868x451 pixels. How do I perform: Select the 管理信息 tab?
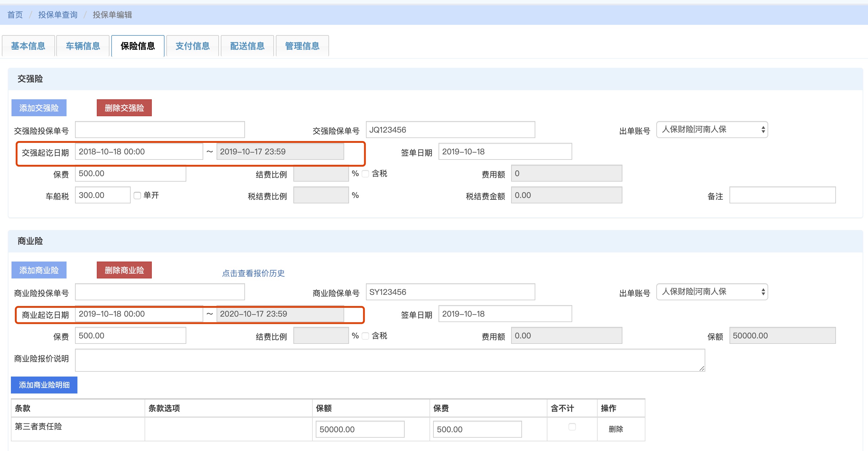[302, 46]
